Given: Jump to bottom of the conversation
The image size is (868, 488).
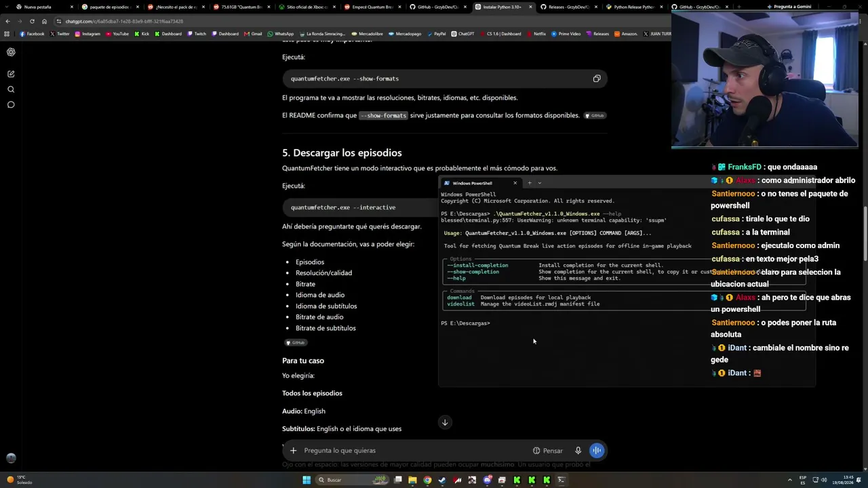Looking at the screenshot, I should (445, 422).
